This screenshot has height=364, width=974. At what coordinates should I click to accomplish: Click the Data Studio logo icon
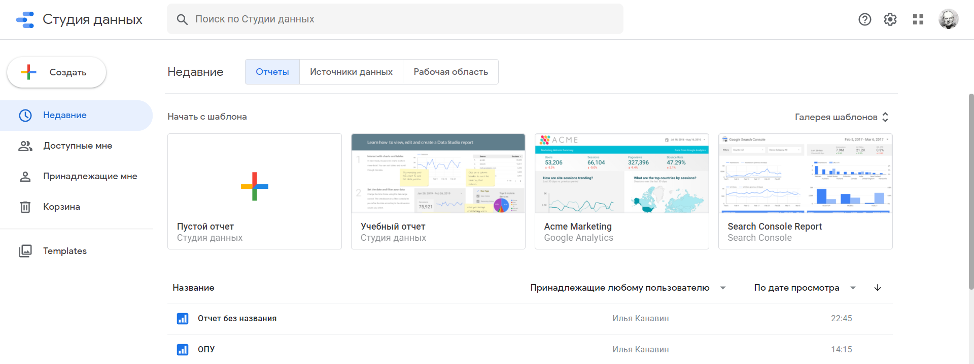coord(25,19)
